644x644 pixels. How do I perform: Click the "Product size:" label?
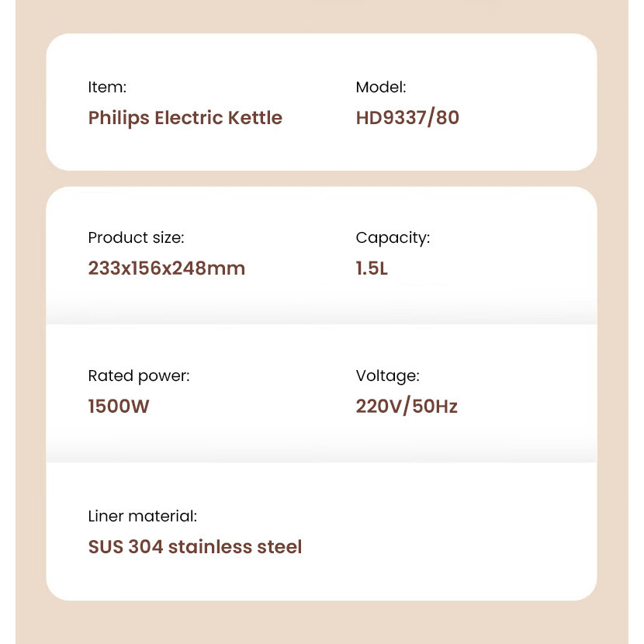(x=136, y=238)
